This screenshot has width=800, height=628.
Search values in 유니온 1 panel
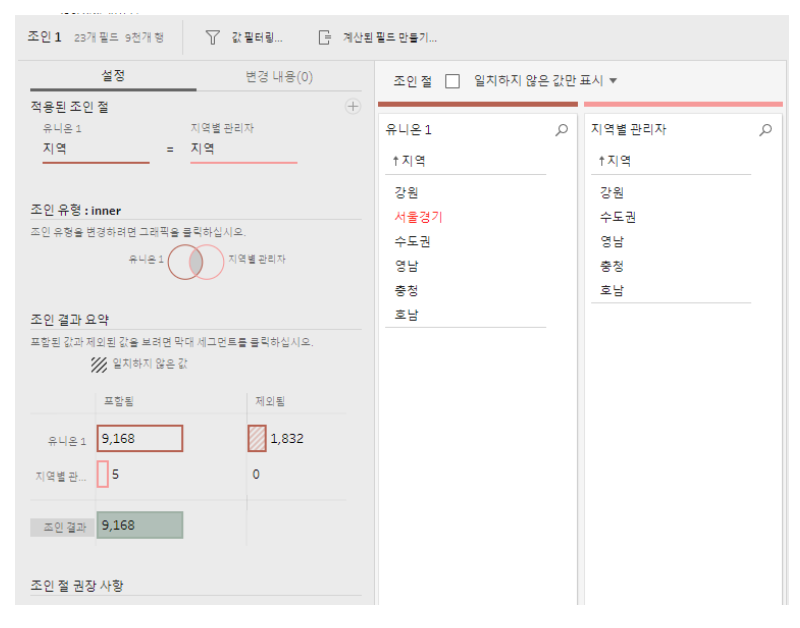click(x=561, y=130)
